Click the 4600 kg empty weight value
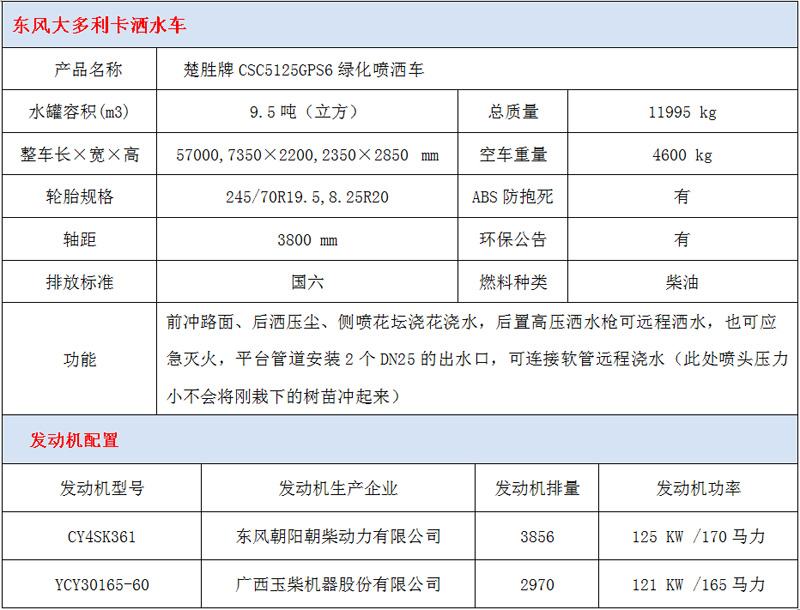This screenshot has width=800, height=610. click(x=682, y=155)
